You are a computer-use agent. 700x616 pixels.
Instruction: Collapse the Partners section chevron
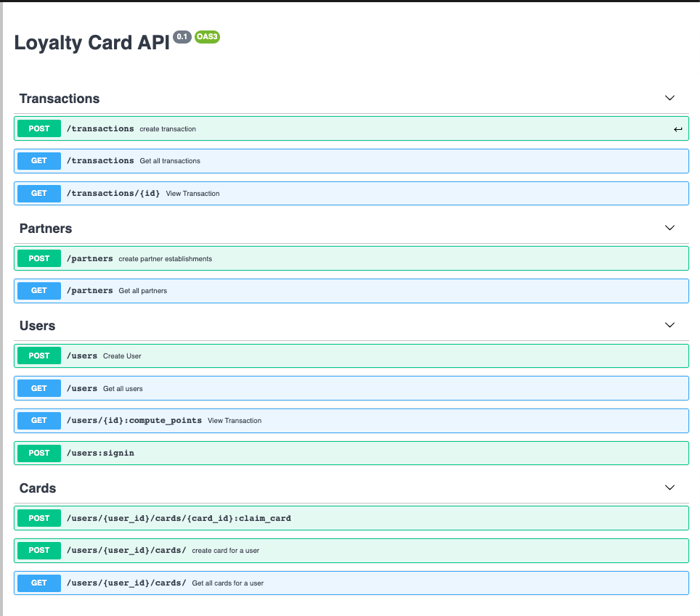670,228
